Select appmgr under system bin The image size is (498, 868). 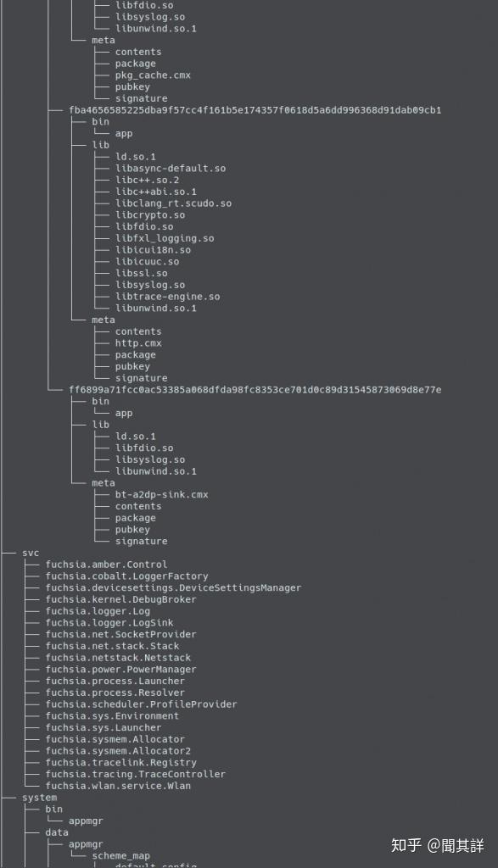point(86,821)
